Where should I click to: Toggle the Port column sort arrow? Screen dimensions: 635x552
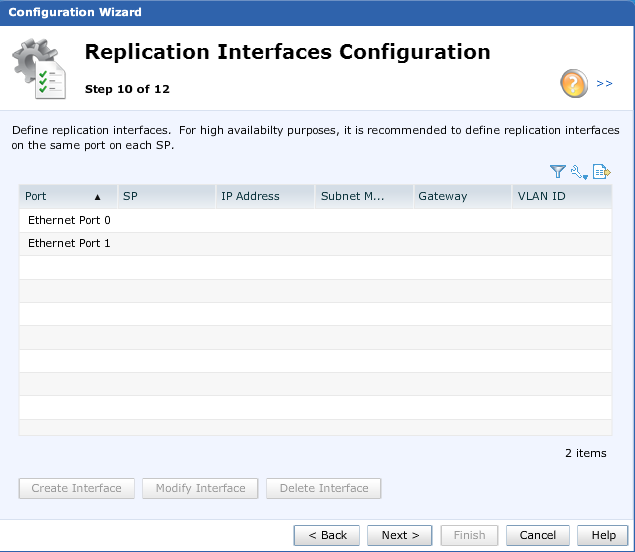coord(98,197)
